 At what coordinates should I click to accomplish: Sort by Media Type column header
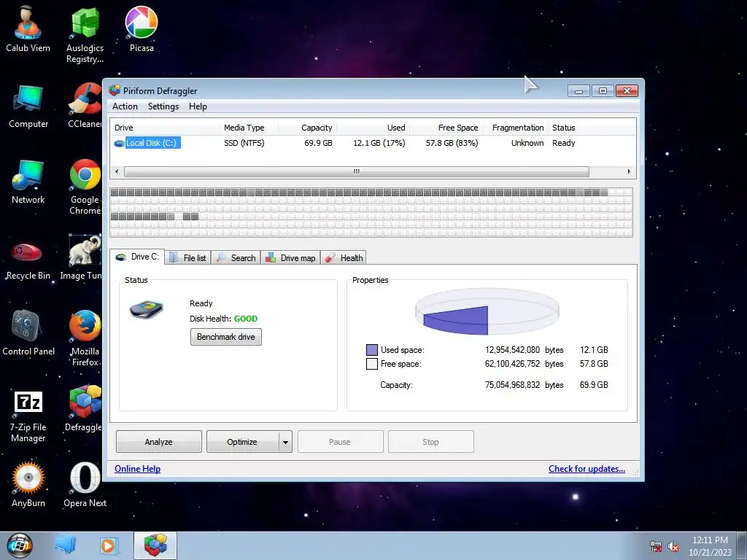click(249, 128)
